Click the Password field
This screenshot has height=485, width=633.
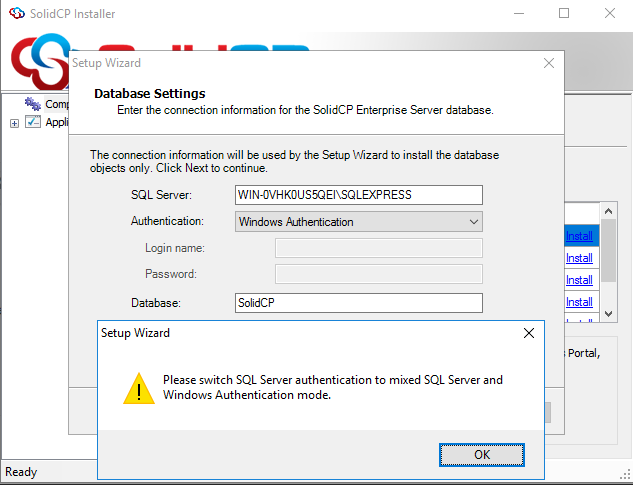(x=379, y=274)
